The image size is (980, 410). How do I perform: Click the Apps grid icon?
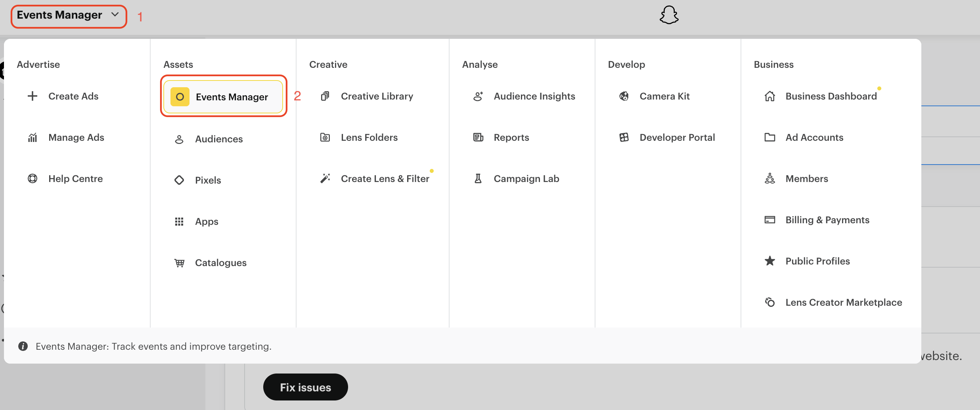click(x=179, y=221)
